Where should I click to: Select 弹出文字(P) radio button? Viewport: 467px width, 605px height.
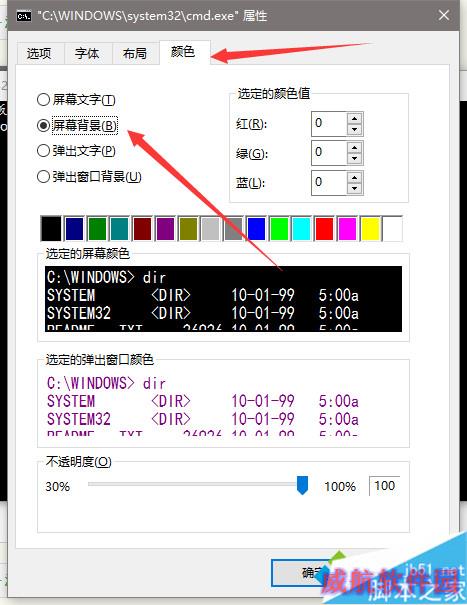pos(76,151)
